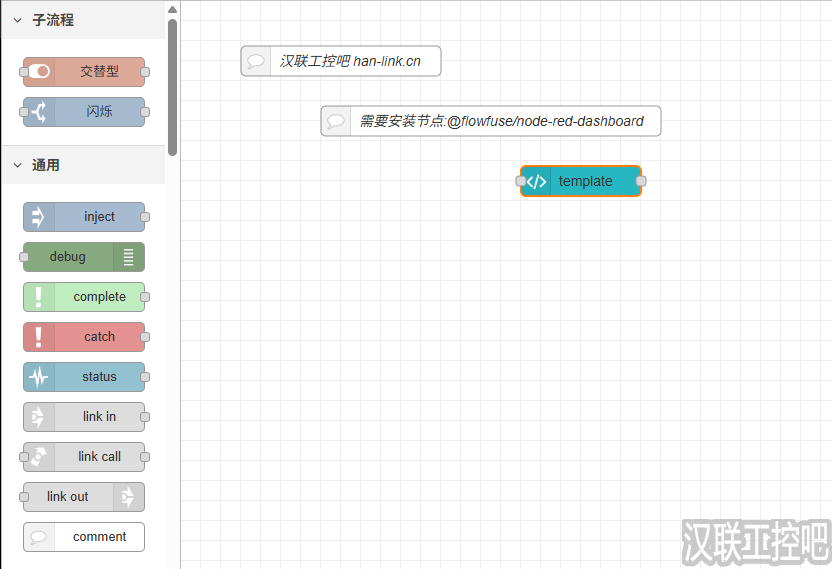Screen dimensions: 832x569
Task: Click the catch node exclamation icon
Action: click(39, 337)
